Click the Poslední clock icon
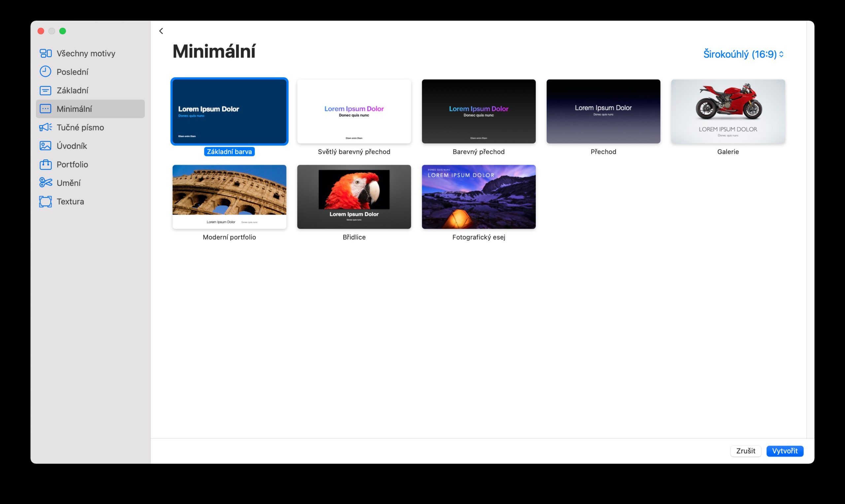The height and width of the screenshot is (504, 845). pos(46,72)
